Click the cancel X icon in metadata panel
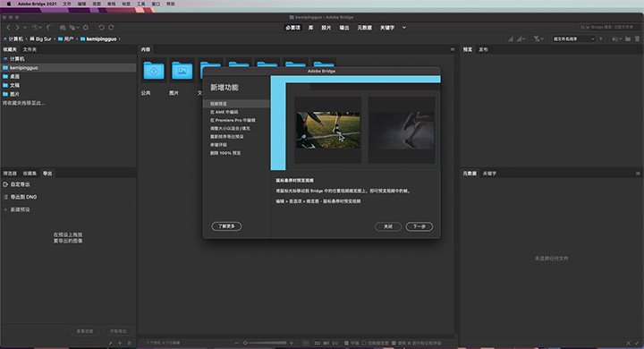The height and width of the screenshot is (349, 644). pyautogui.click(x=629, y=343)
